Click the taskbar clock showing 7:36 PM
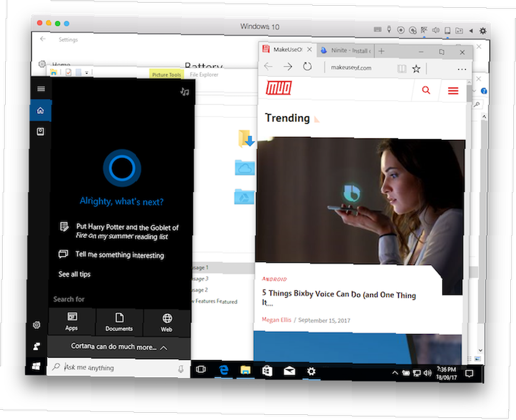Screen dimensions: 516x420 pos(446,373)
